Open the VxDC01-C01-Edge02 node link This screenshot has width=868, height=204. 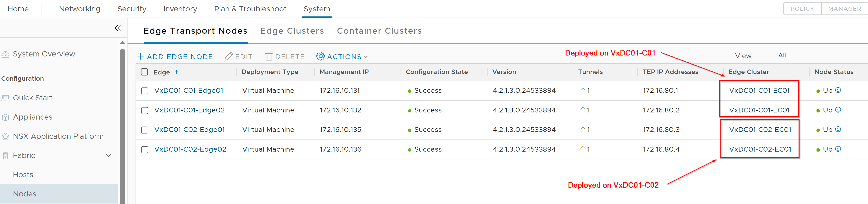(189, 110)
